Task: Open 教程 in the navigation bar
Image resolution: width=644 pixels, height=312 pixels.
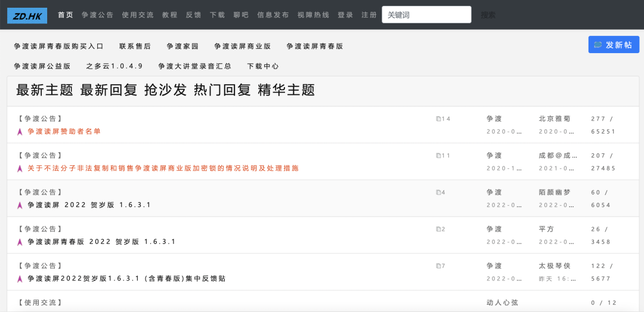Action: 169,15
